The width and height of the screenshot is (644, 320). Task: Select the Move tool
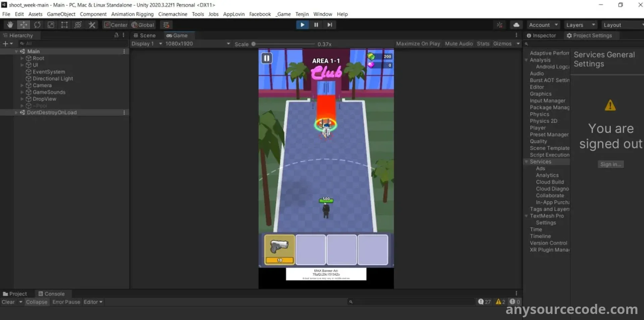(23, 25)
